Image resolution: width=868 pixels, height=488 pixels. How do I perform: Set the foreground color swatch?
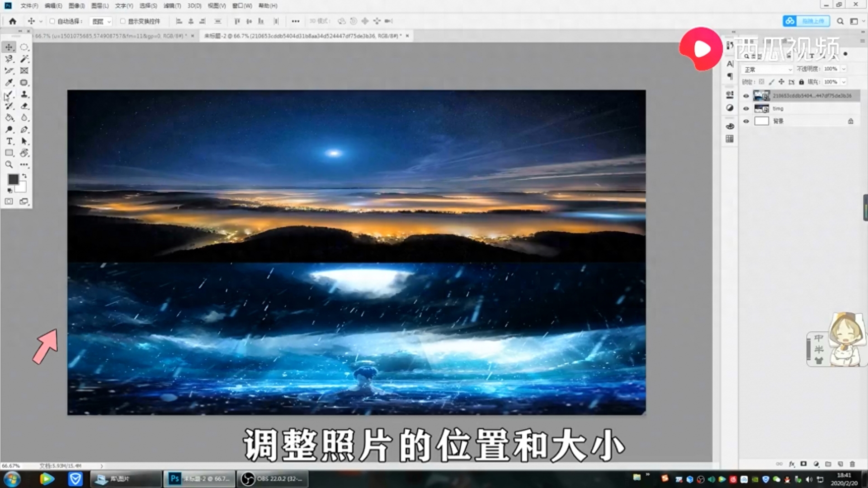[13, 180]
